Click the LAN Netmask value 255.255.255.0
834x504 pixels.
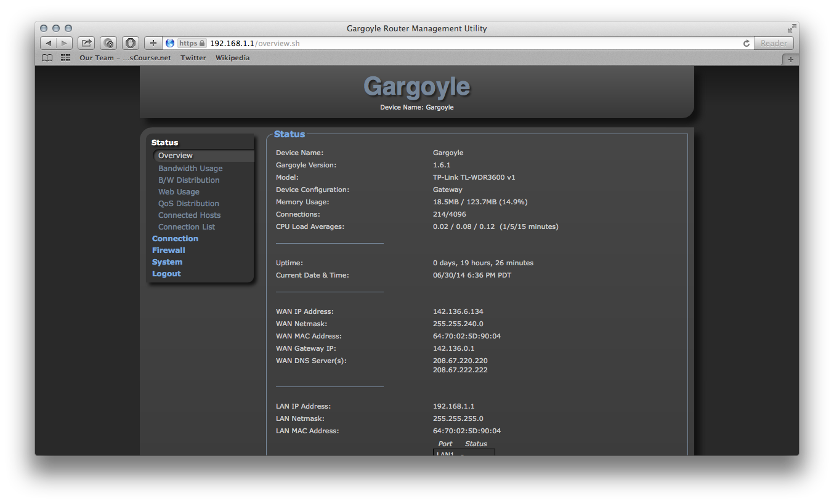click(458, 418)
